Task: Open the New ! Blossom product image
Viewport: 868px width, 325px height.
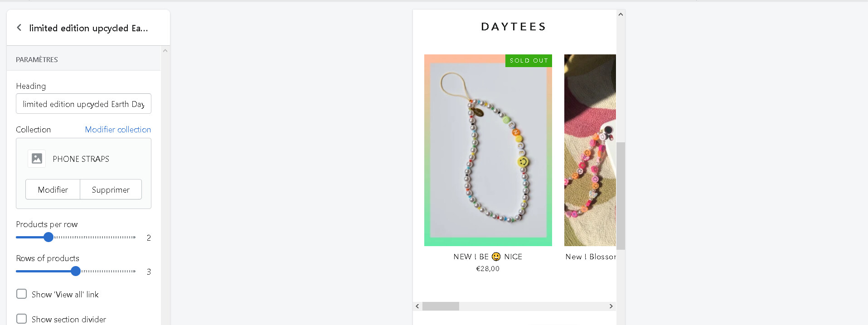Action: (x=590, y=150)
